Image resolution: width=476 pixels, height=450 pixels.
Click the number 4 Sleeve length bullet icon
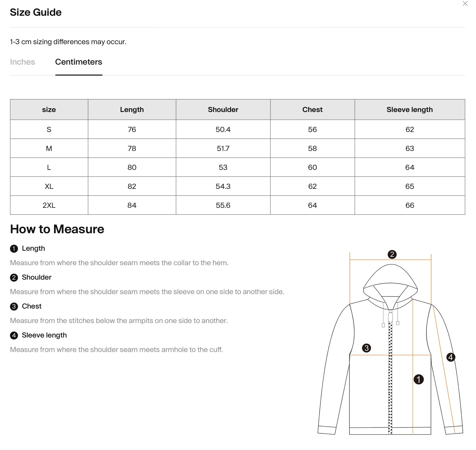(14, 336)
